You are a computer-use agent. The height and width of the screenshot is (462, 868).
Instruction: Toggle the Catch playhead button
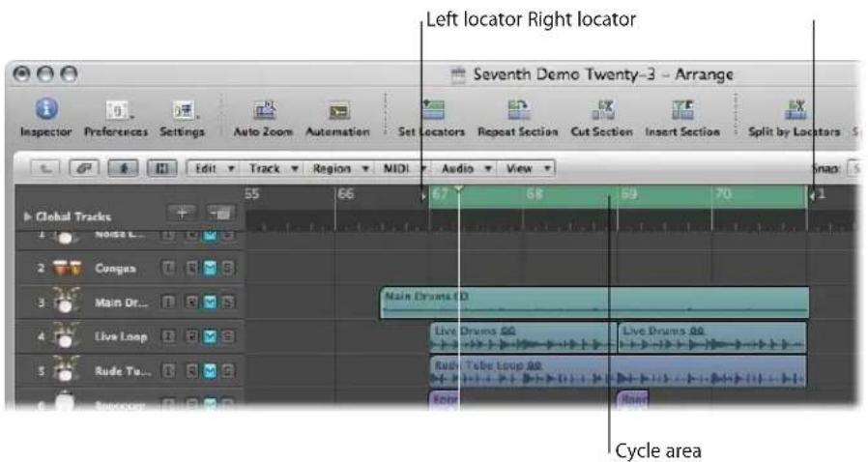point(123,168)
